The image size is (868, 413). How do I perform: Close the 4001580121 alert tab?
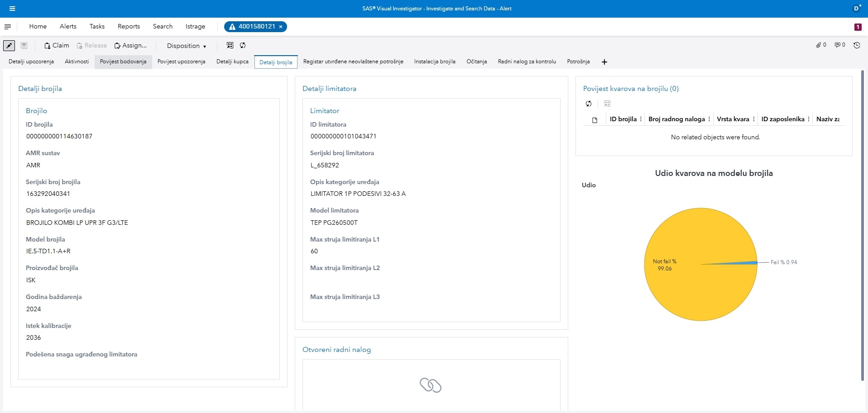coord(281,27)
